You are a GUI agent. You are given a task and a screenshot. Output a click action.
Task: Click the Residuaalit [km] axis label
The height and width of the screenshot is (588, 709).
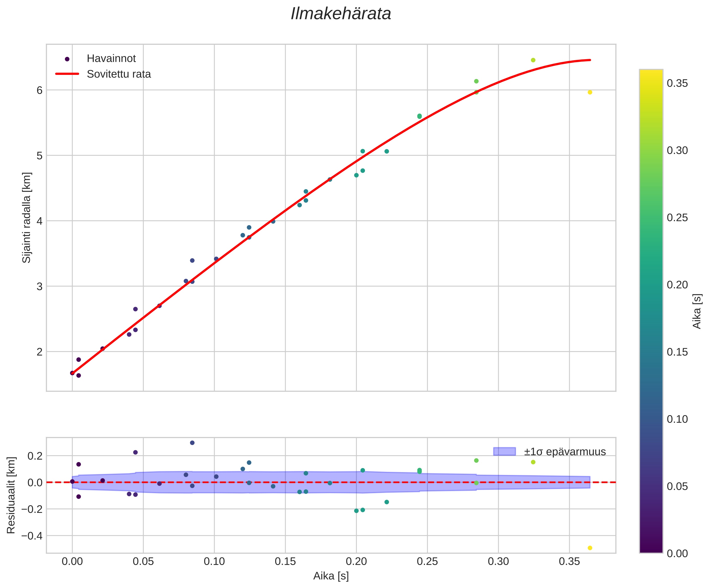point(11,495)
